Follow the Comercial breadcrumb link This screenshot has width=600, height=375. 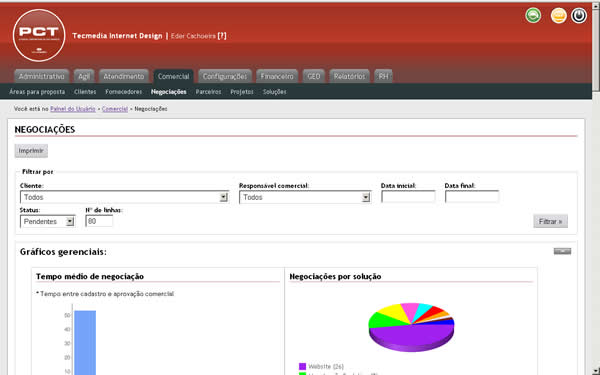(115, 109)
